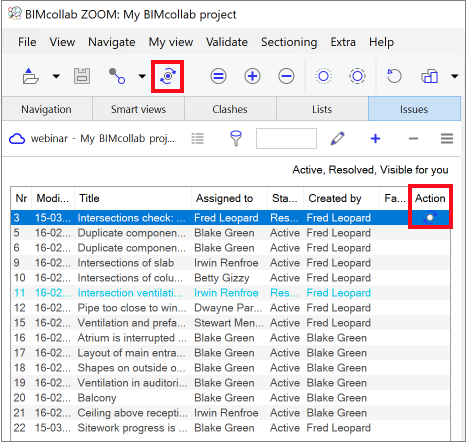Viewport: 466px width, 443px height.
Task: Open the Navigate menu
Action: point(112,42)
